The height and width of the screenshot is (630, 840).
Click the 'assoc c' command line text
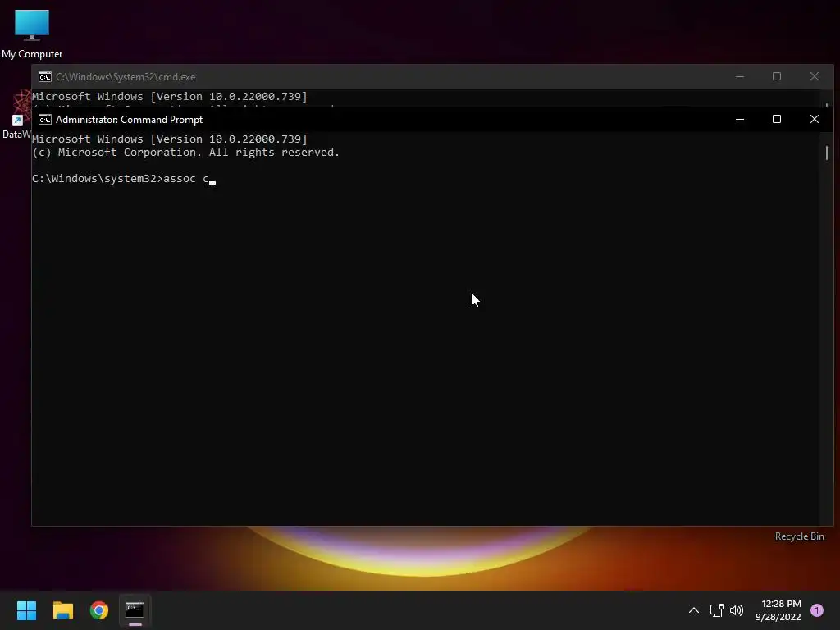(x=186, y=178)
